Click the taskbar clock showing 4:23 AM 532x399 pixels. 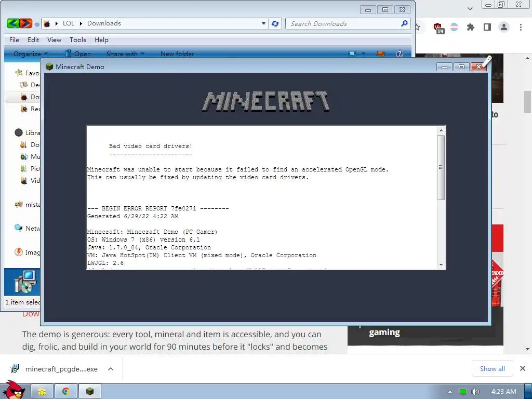pyautogui.click(x=503, y=392)
